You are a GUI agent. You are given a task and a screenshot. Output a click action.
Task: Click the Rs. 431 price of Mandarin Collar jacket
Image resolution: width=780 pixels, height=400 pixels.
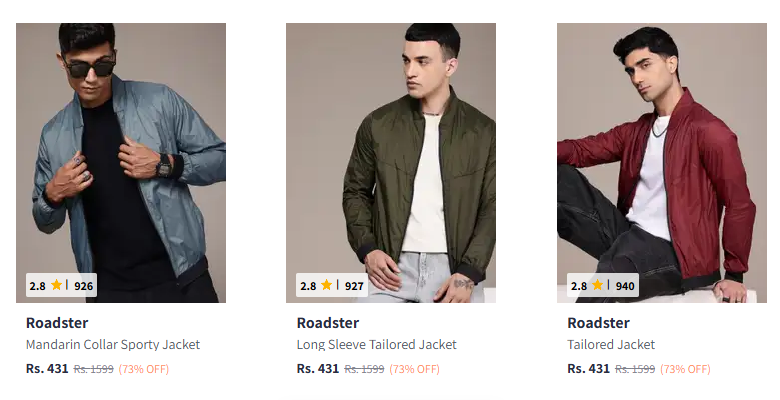tap(47, 368)
